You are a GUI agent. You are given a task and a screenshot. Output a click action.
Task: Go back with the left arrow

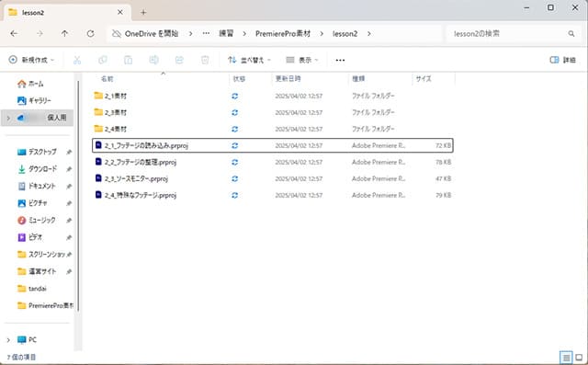(14, 34)
